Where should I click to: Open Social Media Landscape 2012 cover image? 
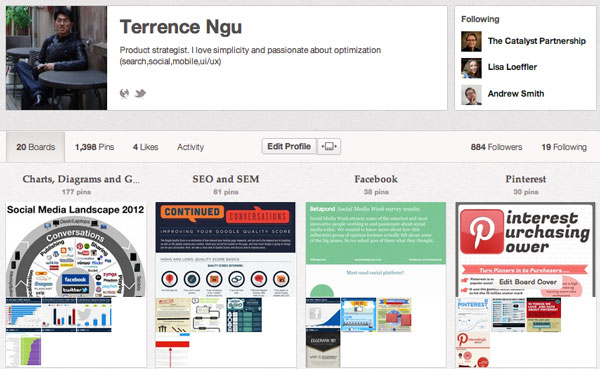[76, 250]
